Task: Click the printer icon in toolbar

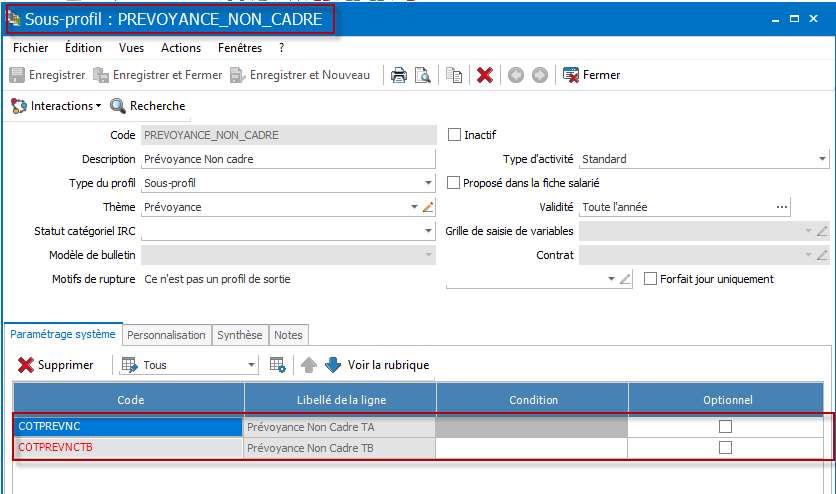Action: (398, 75)
